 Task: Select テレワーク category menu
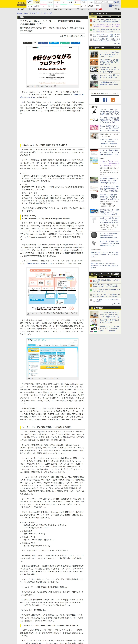[90, 9]
